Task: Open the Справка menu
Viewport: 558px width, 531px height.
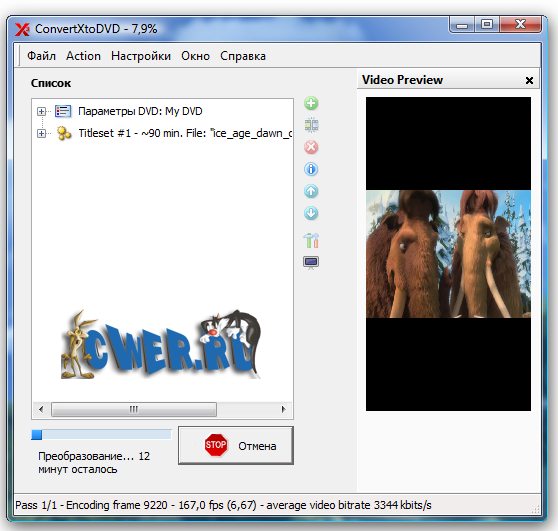Action: 243,56
